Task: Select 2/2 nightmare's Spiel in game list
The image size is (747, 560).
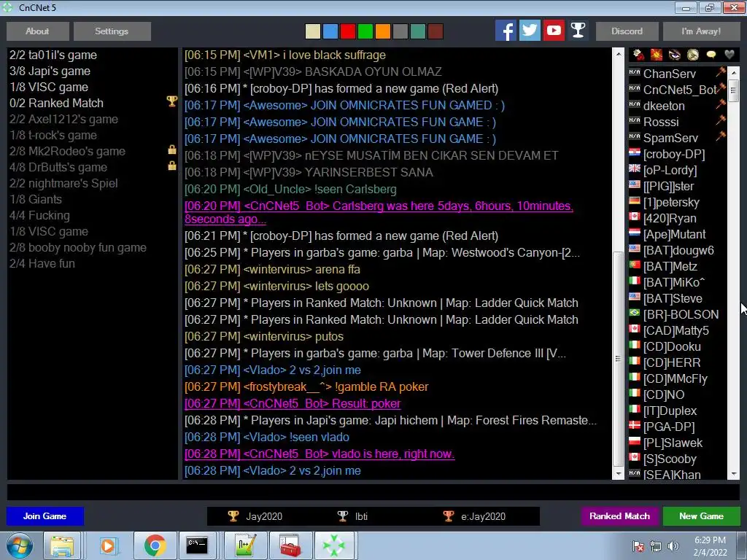Action: point(93,183)
